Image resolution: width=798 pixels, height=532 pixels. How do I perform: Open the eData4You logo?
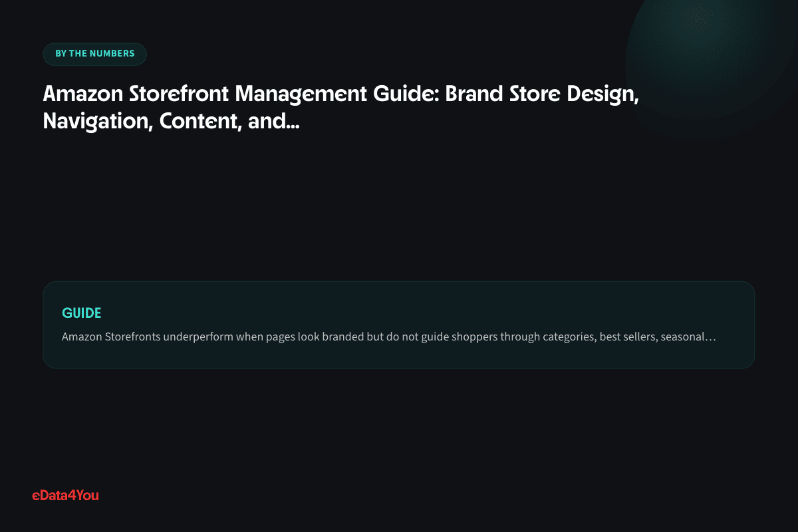coord(65,495)
